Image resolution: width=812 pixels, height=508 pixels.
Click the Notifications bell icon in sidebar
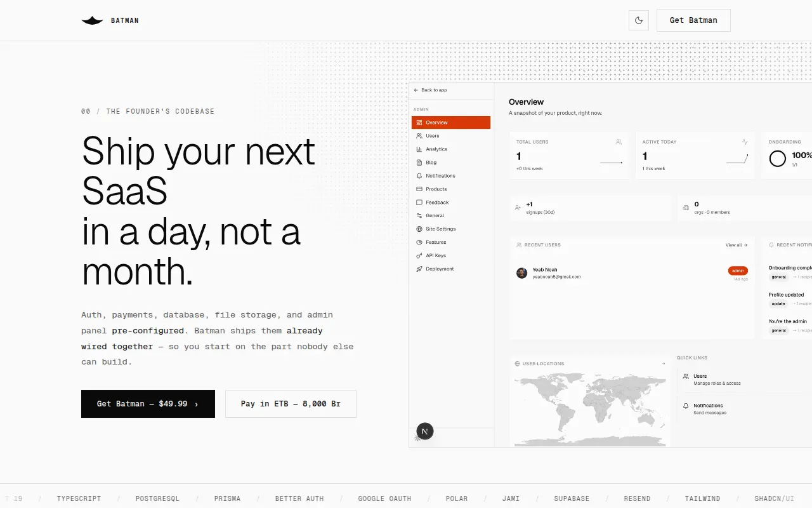[x=419, y=176]
